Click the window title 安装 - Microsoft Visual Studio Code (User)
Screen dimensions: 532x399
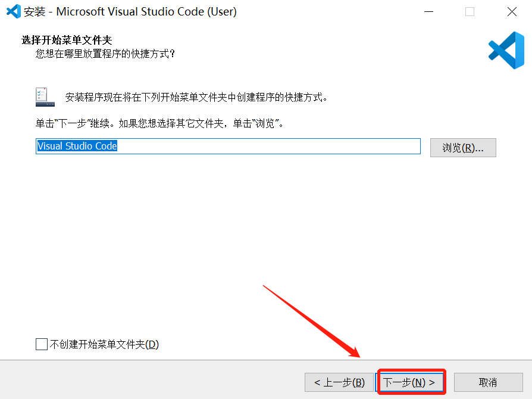point(130,11)
